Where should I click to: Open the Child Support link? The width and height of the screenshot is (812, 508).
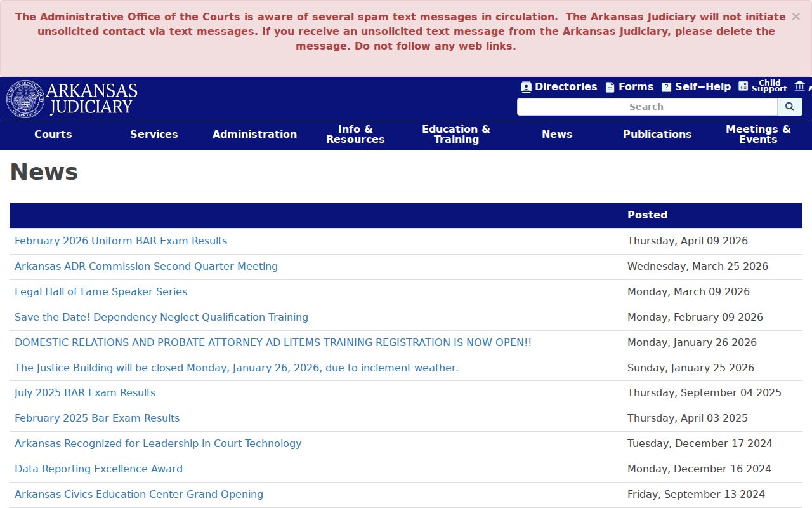click(769, 86)
